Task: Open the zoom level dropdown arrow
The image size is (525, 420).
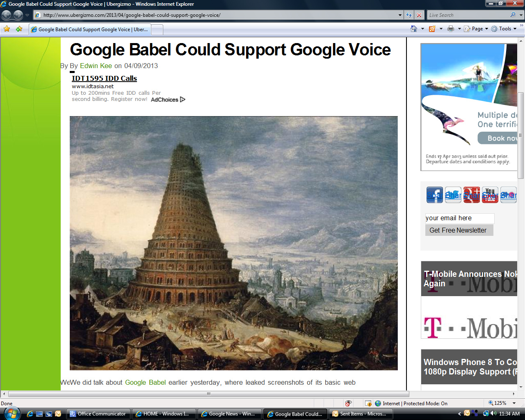Action: [x=514, y=403]
